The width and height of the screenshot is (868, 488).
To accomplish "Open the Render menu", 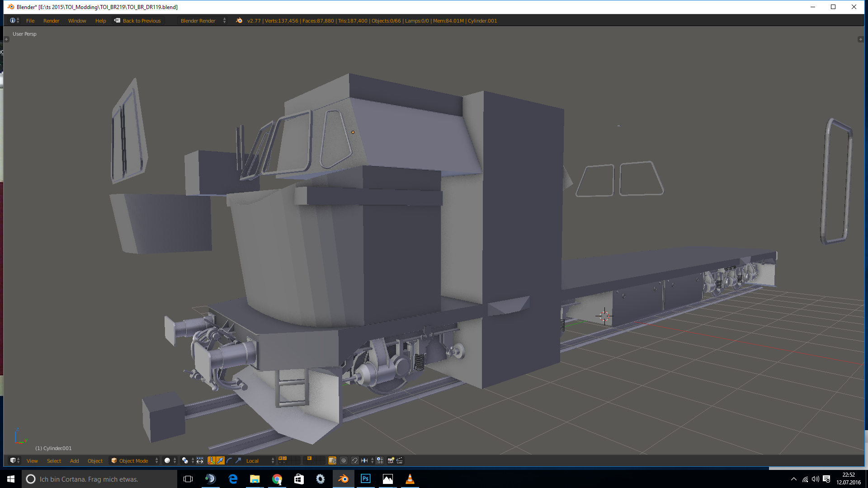I will point(51,21).
